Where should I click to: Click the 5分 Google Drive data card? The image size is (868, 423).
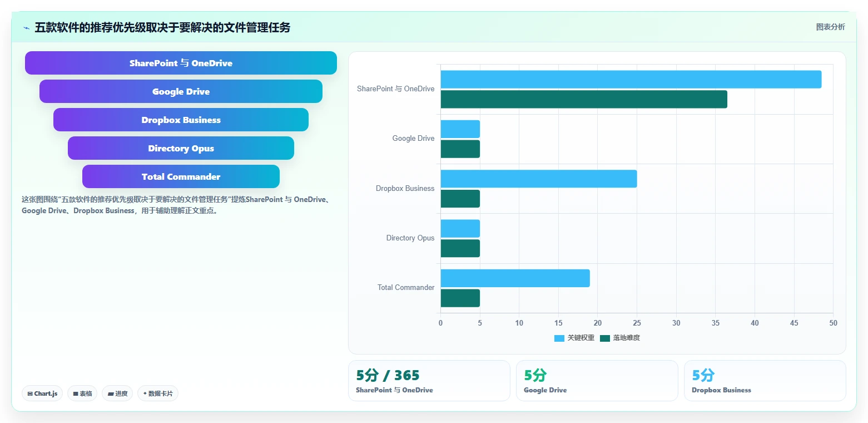point(597,381)
